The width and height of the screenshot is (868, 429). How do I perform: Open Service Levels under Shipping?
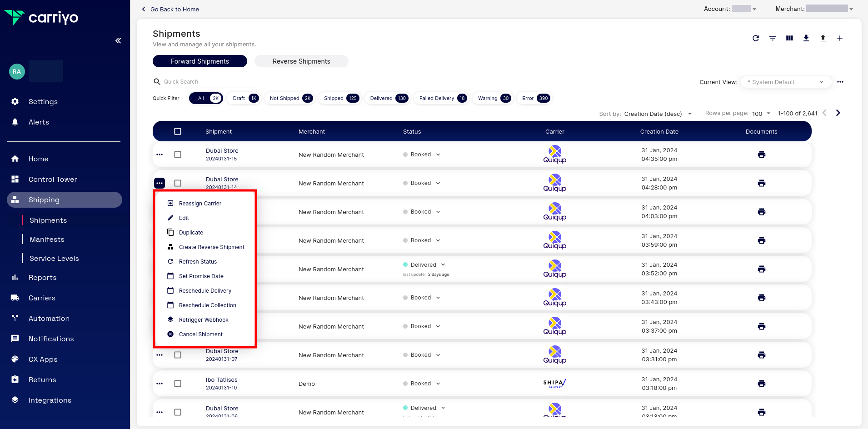click(54, 258)
